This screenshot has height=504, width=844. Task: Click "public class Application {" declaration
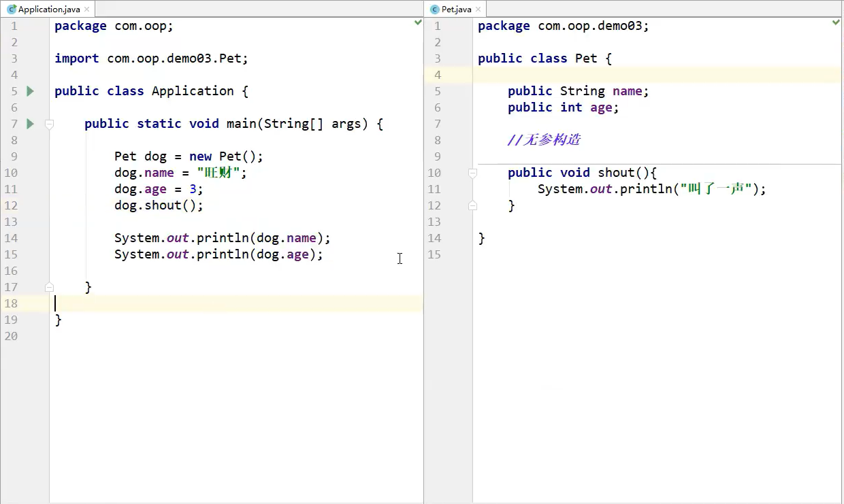coord(152,91)
